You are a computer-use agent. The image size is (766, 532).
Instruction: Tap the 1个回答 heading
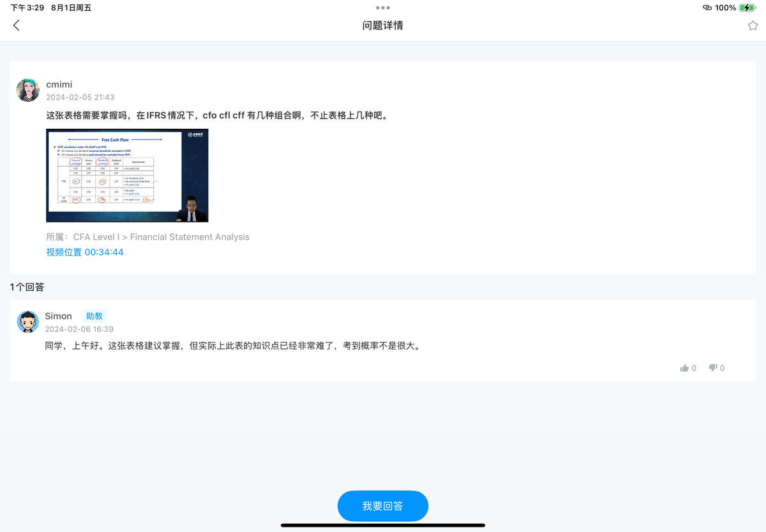point(27,287)
